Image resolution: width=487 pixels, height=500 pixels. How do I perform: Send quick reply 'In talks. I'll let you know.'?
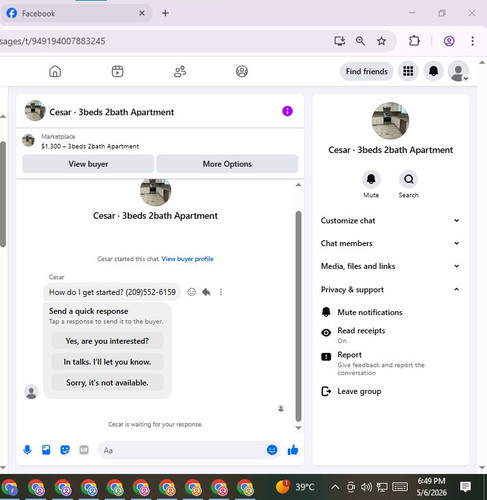coord(107,362)
